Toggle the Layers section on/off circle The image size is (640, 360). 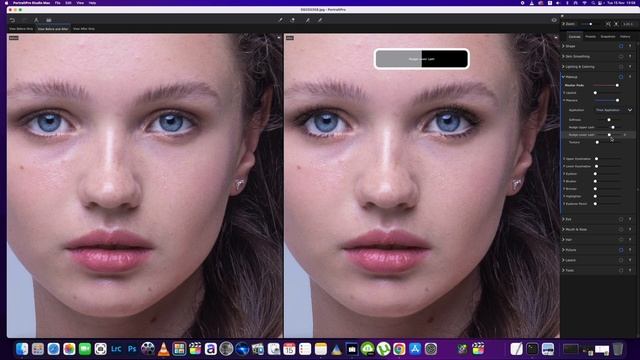click(621, 260)
